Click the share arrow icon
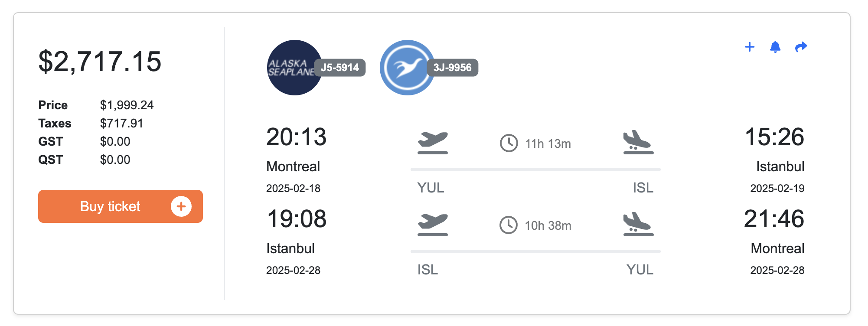 click(x=801, y=47)
